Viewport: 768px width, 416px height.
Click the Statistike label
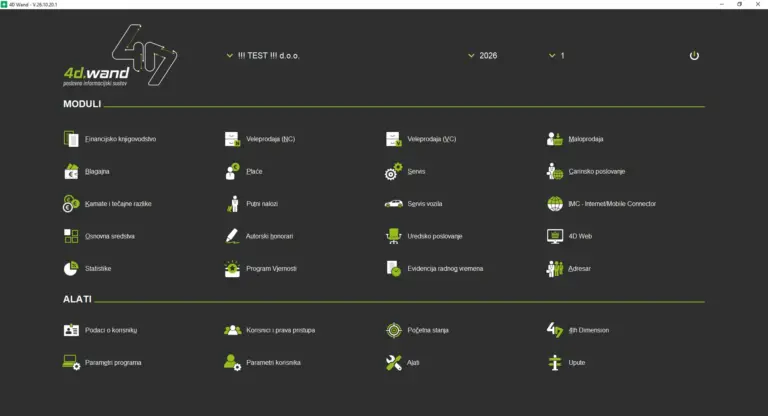coord(98,269)
